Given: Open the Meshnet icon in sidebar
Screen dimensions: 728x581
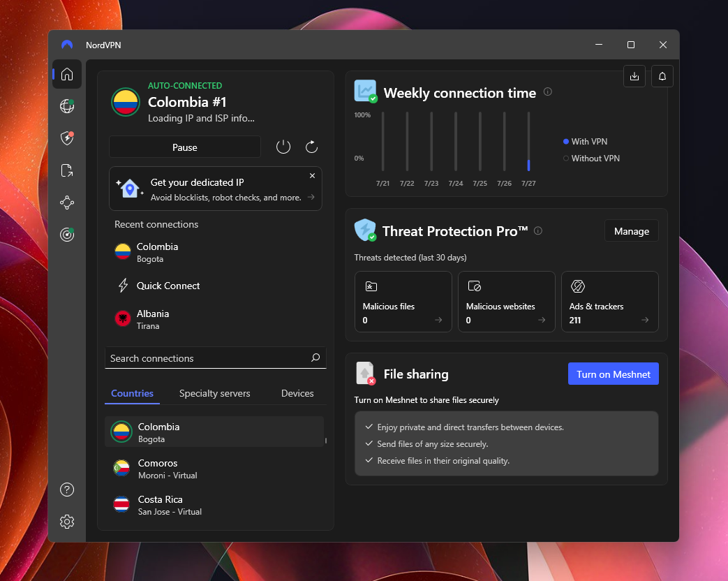Looking at the screenshot, I should click(67, 203).
